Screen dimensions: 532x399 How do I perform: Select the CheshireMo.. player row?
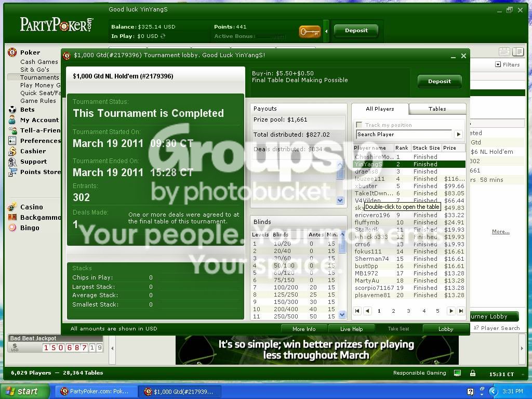409,157
